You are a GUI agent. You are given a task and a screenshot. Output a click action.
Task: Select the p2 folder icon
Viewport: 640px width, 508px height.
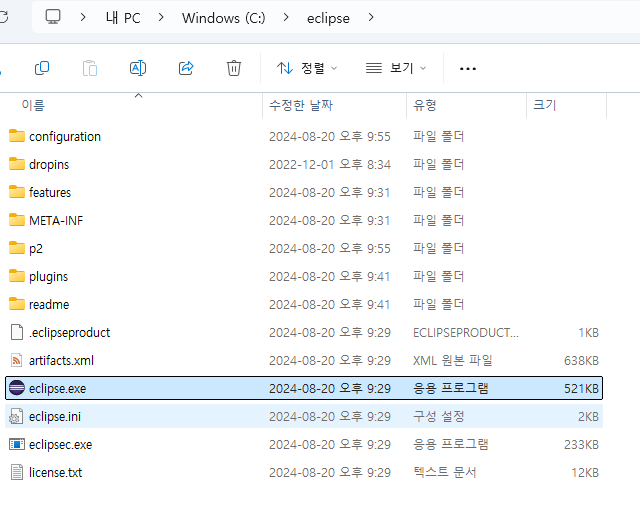(17, 248)
